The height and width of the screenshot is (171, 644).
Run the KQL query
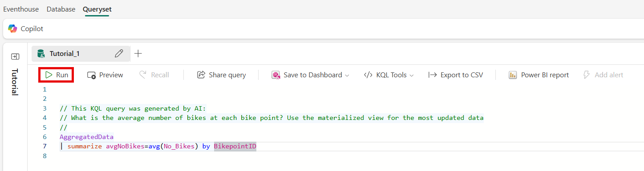click(x=56, y=75)
